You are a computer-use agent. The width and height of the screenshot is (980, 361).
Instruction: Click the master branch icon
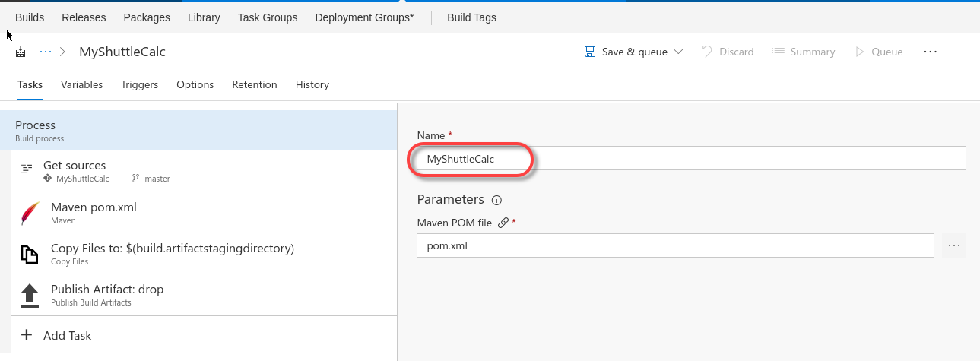135,179
